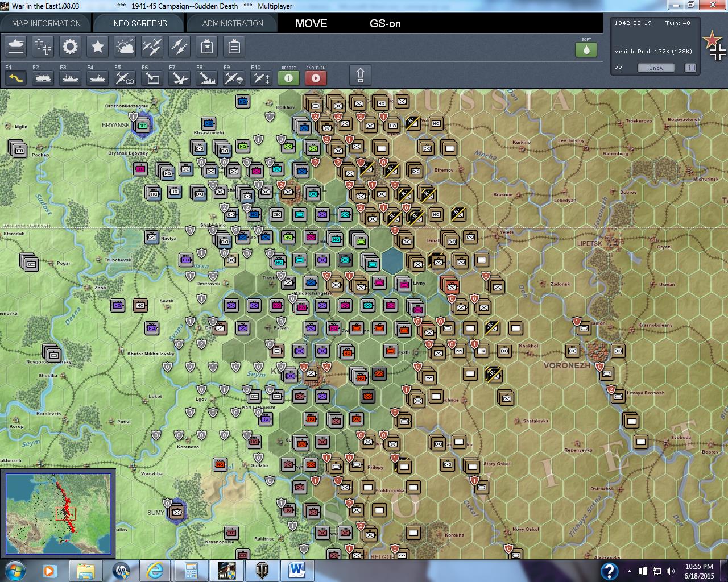This screenshot has height=582, width=728.
Task: Show hidden system tray icons
Action: pyautogui.click(x=629, y=571)
